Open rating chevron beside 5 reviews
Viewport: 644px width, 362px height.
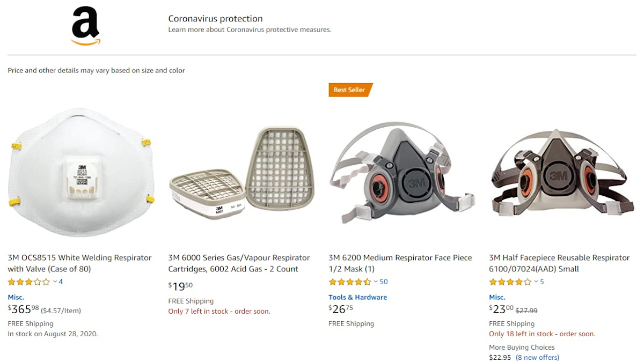(x=536, y=282)
